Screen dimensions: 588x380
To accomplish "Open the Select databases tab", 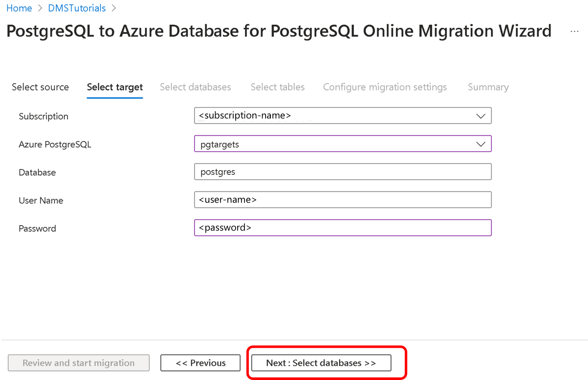I will tap(195, 87).
